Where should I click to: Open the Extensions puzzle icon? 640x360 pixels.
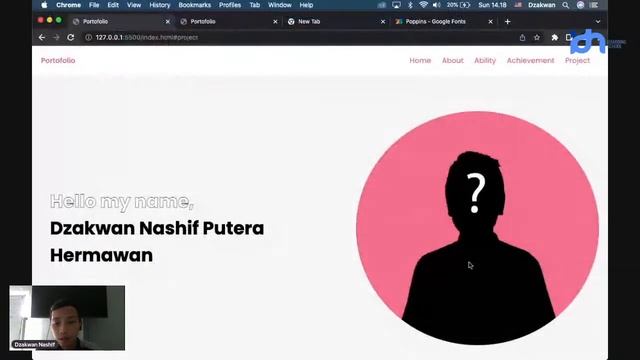[x=554, y=37]
